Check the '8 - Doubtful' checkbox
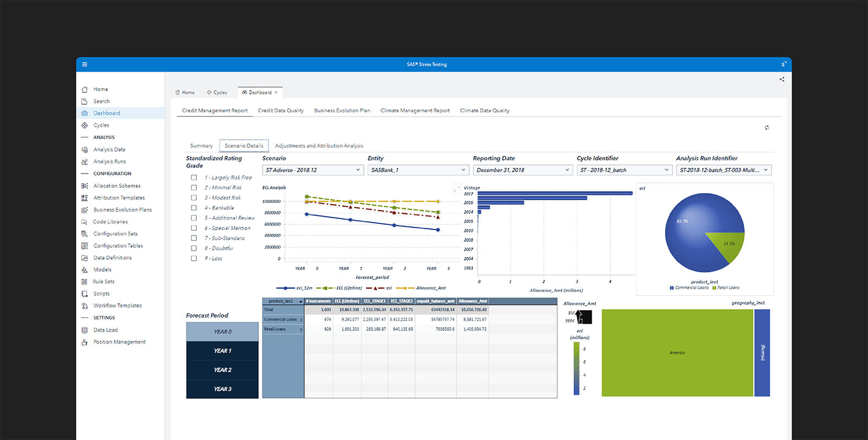 pyautogui.click(x=194, y=248)
